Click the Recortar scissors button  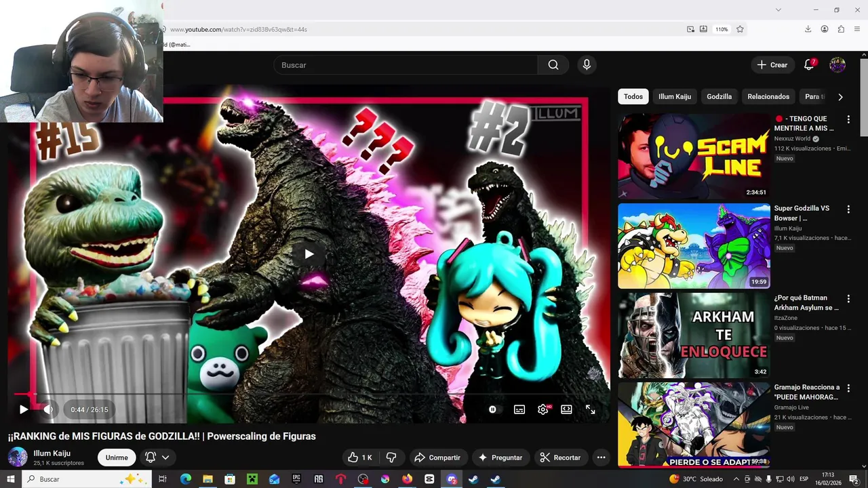pos(560,457)
